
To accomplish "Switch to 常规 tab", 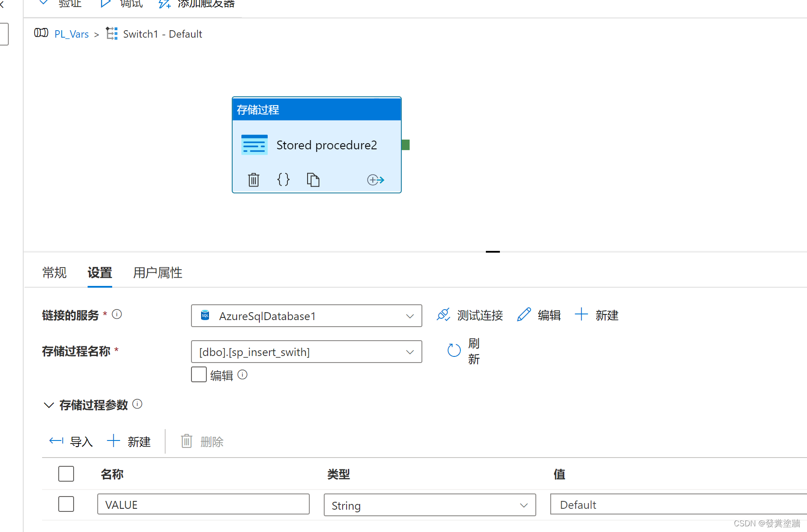I will pyautogui.click(x=54, y=273).
